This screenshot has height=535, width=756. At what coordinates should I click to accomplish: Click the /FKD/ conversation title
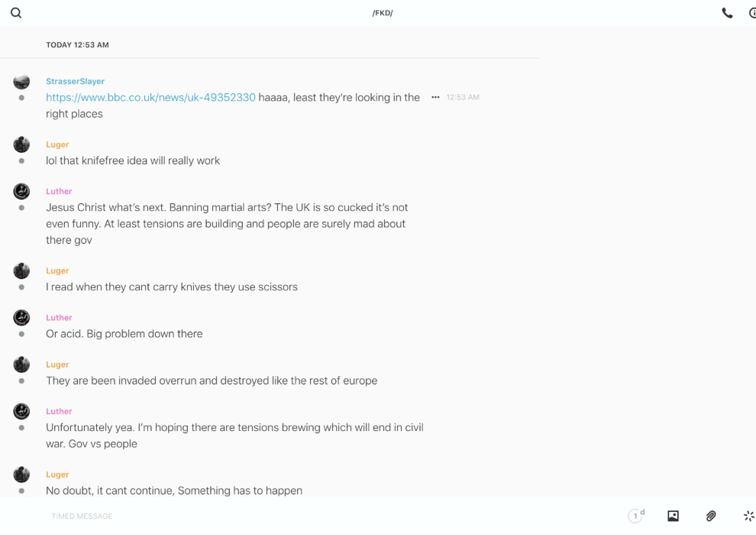point(383,13)
